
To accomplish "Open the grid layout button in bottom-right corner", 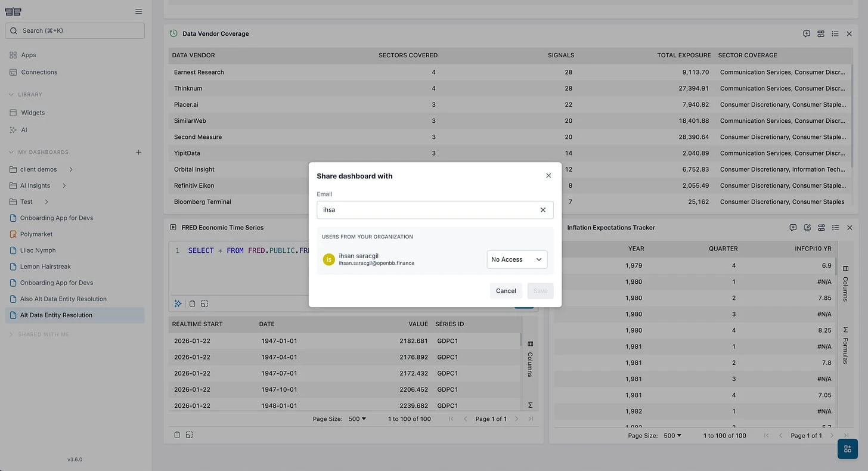I will (x=847, y=448).
